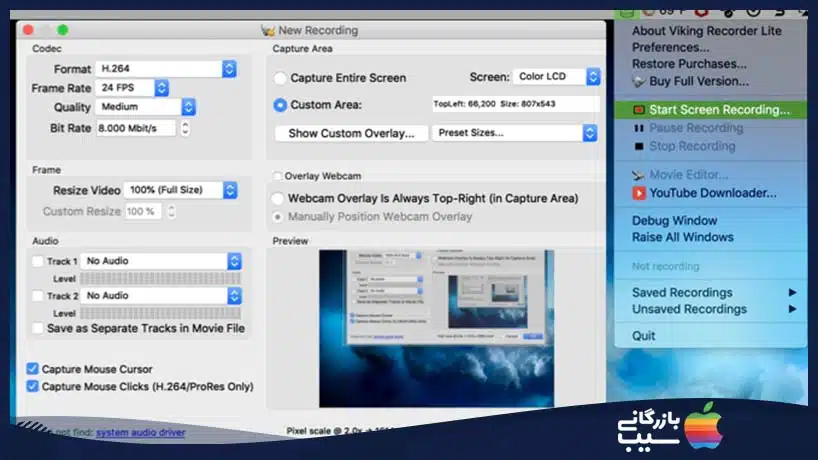
Task: Open the system audio driver link
Action: [x=141, y=432]
